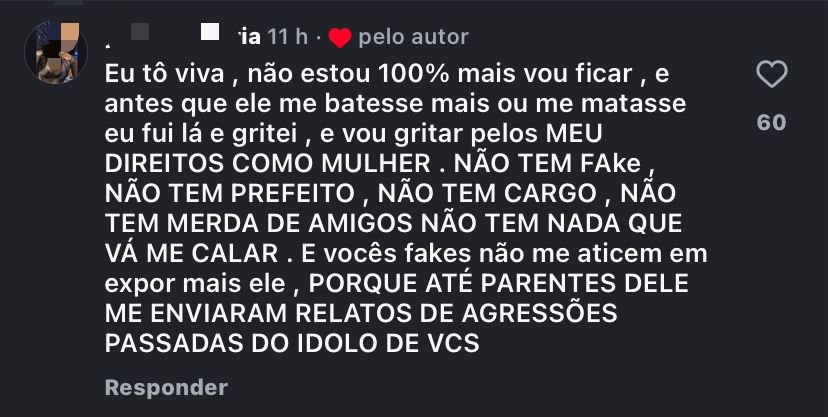The width and height of the screenshot is (828, 417).
Task: Click the "11 h" timestamp
Action: tap(288, 37)
